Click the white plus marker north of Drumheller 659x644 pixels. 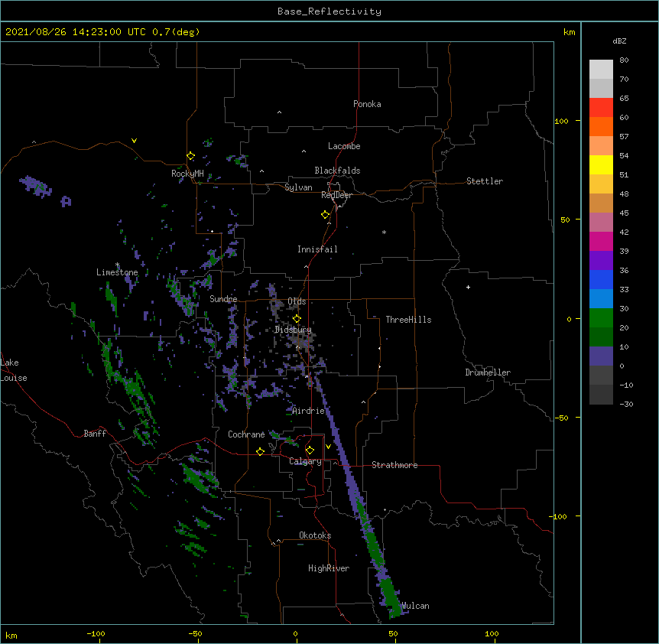pyautogui.click(x=468, y=287)
